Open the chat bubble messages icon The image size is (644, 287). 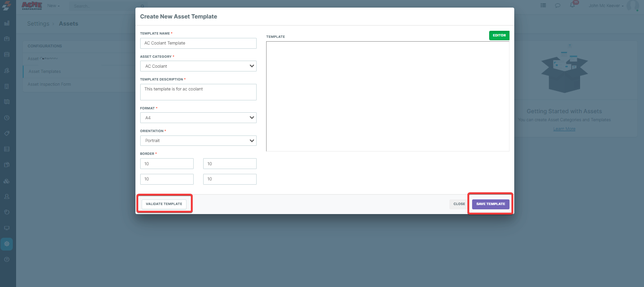558,6
